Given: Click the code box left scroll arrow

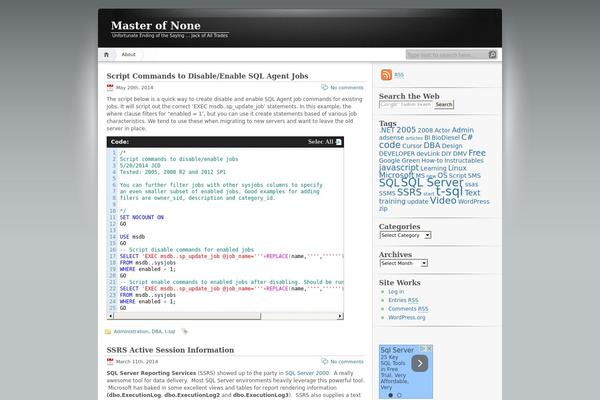Looking at the screenshot, I should 111,316.
